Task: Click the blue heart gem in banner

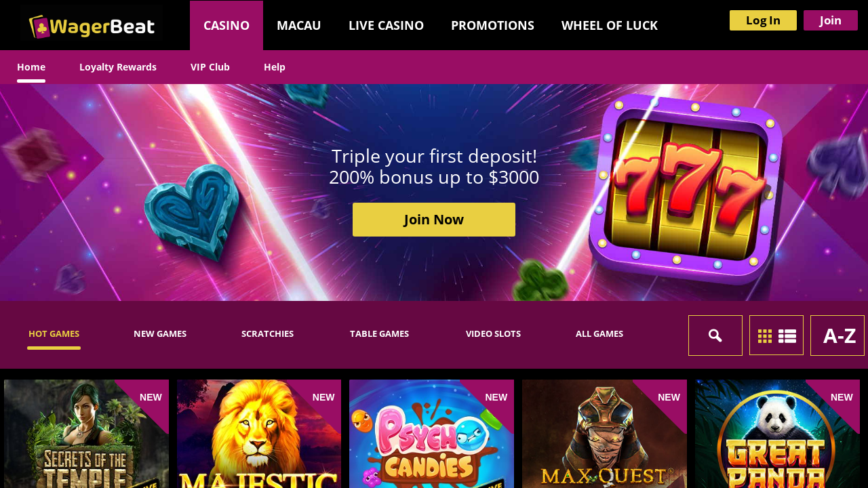Action: [x=192, y=211]
